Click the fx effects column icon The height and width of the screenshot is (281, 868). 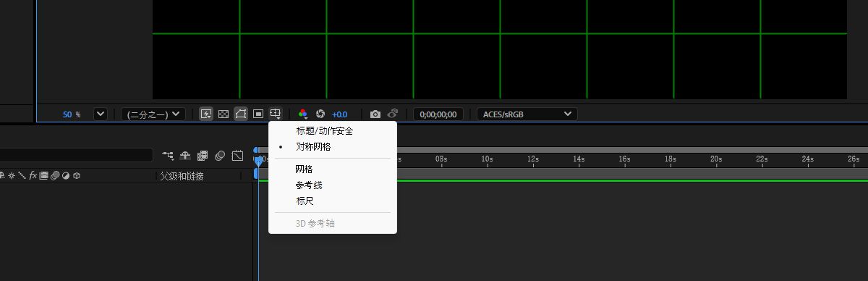[33, 175]
